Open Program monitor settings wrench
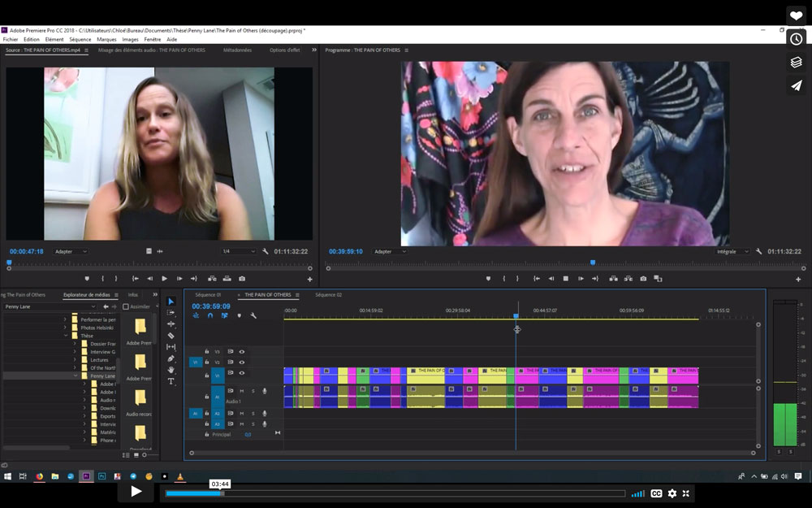 [x=758, y=251]
